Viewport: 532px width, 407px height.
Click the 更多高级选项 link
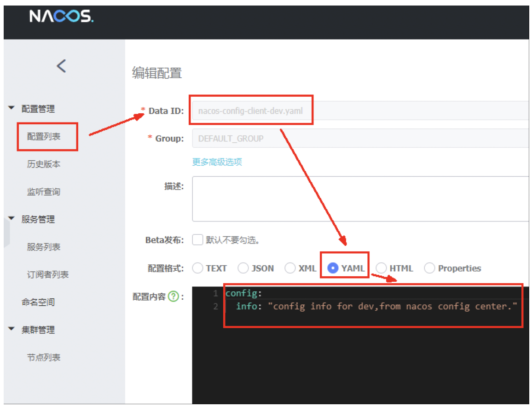pyautogui.click(x=217, y=162)
